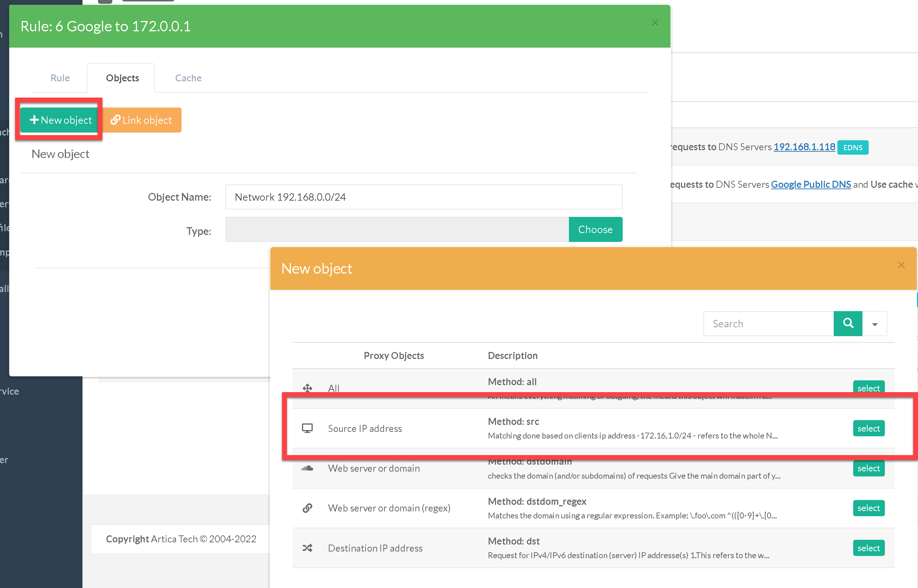Open the 192.168.1.118 DNS server link

(x=804, y=147)
